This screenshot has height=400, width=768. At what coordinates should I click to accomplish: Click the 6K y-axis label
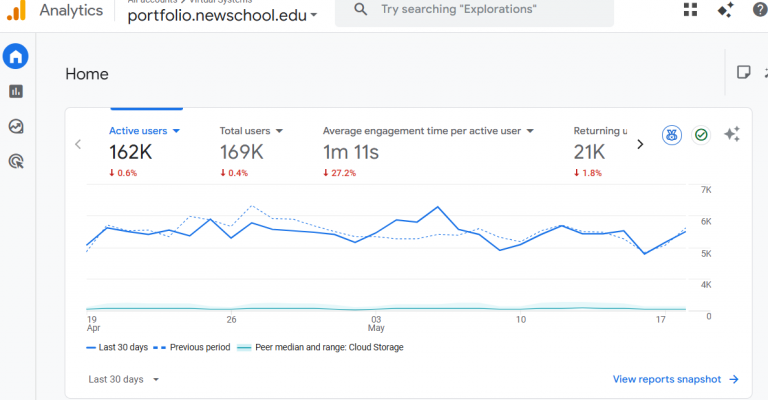pyautogui.click(x=706, y=222)
